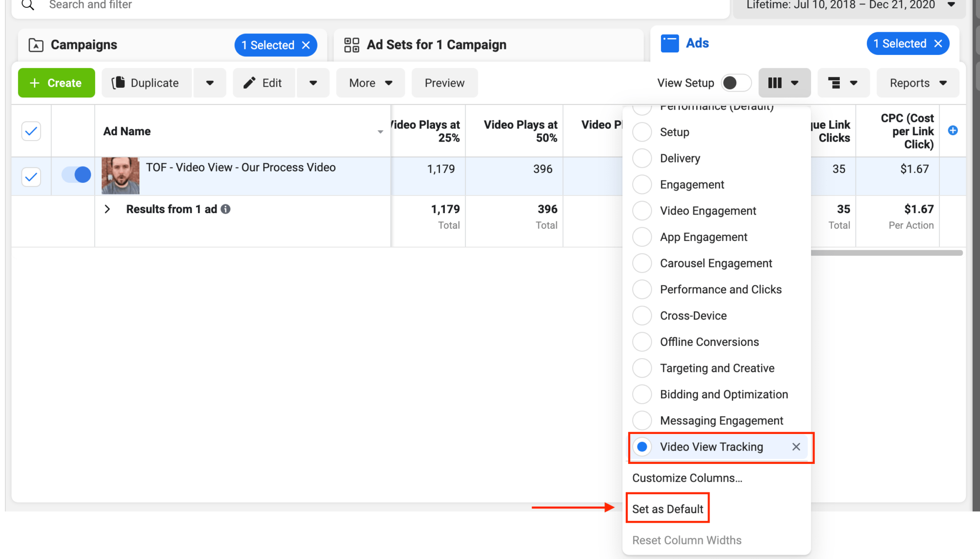The height and width of the screenshot is (559, 980).
Task: Click the Edit button
Action: point(264,83)
